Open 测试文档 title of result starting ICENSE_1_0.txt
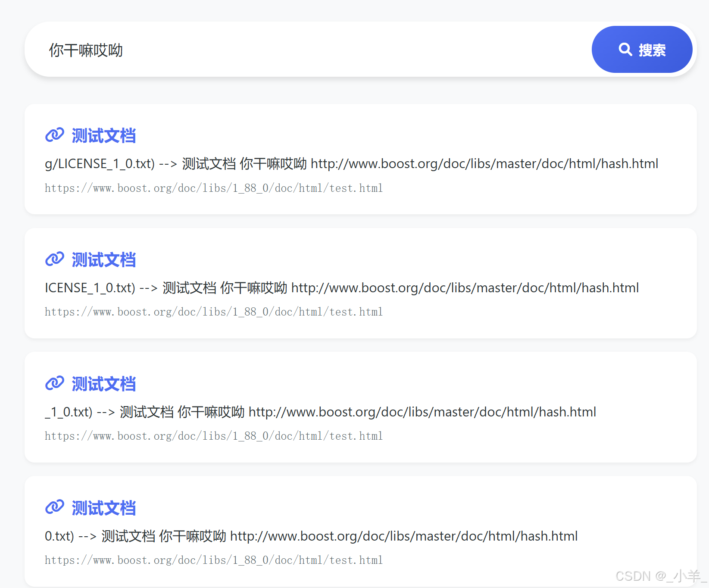This screenshot has width=709, height=588. coord(104,260)
